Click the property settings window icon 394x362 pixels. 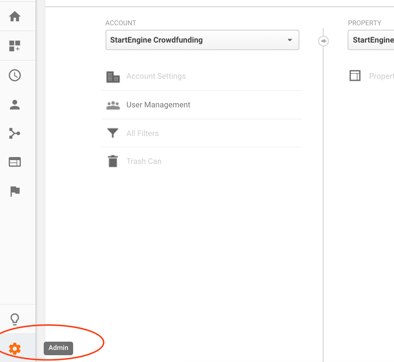point(355,76)
